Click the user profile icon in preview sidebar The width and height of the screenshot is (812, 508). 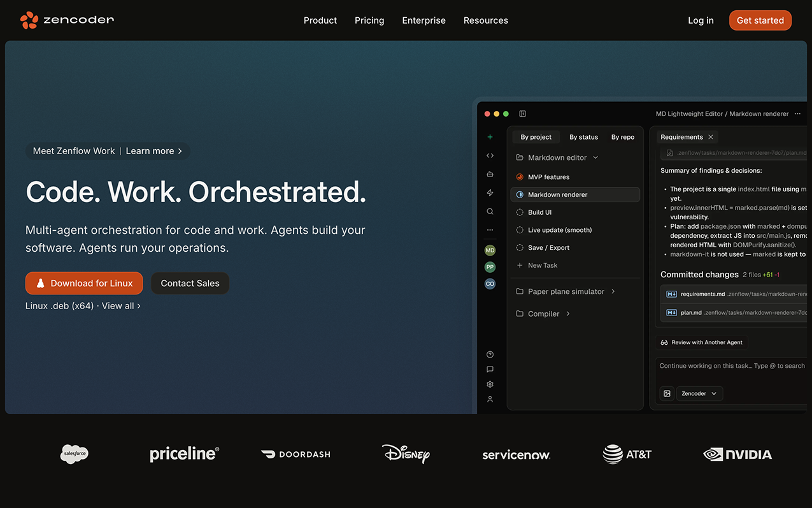tap(490, 399)
